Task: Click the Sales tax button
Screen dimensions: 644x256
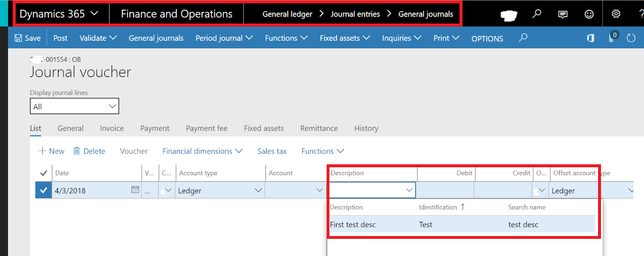Action: click(x=272, y=151)
